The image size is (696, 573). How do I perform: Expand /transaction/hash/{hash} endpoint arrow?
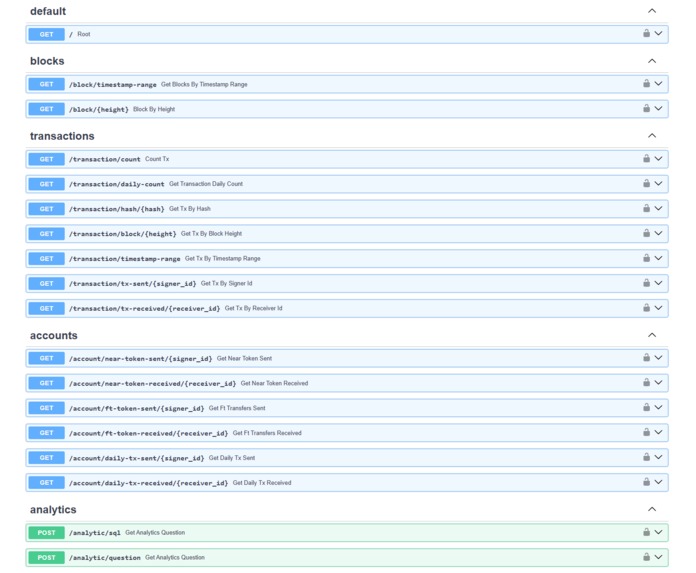(x=658, y=209)
